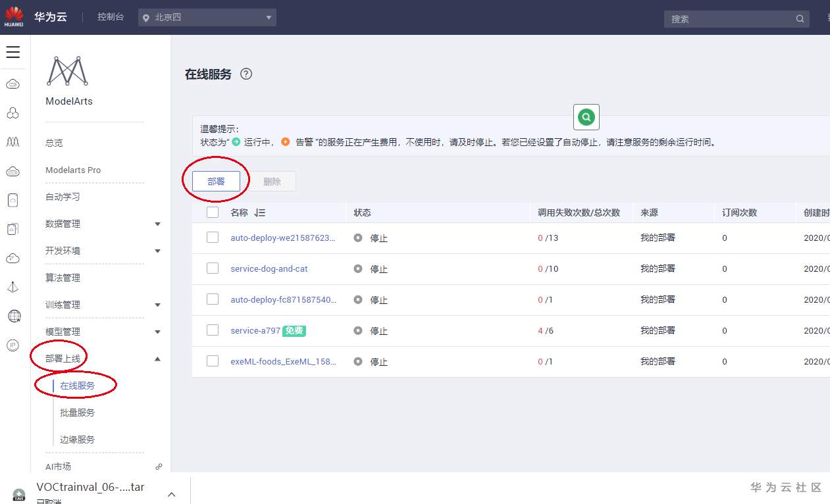Screen dimensions: 830x504
Task: Click the three-circles cluster icon in the left strip
Action: pyautogui.click(x=13, y=113)
